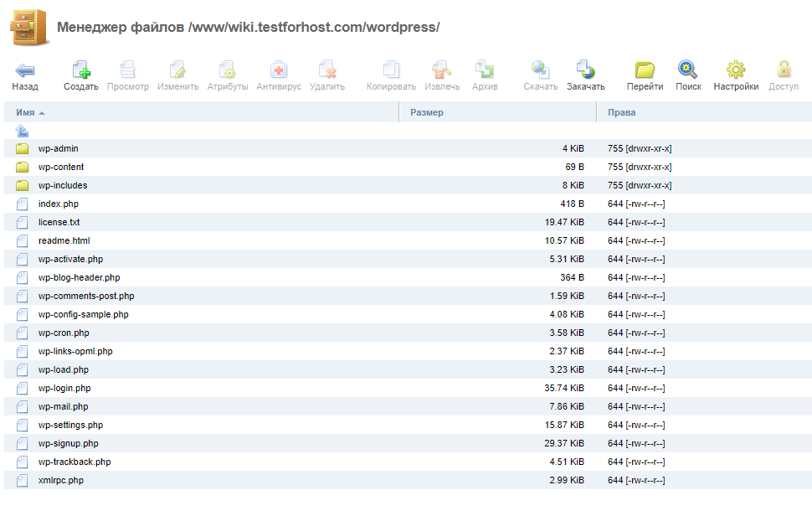Image resolution: width=812 pixels, height=516 pixels.
Task: Open the Закачать upload tool
Action: pos(585,70)
